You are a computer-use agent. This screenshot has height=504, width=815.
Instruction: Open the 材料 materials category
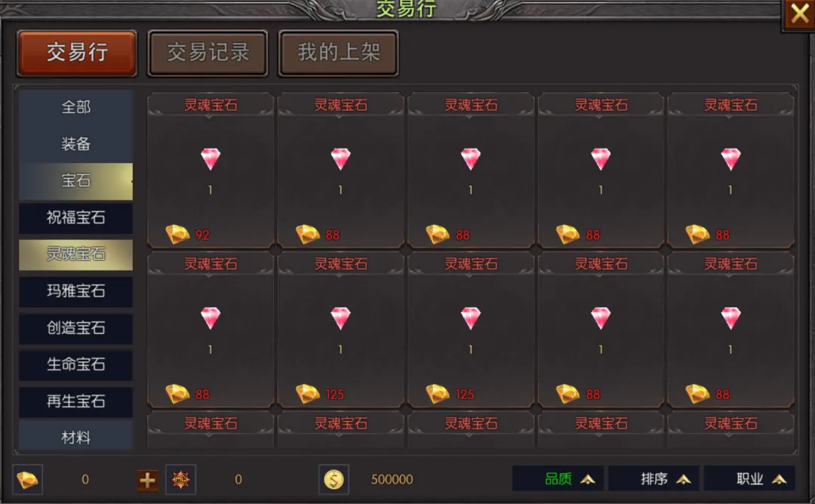(76, 438)
